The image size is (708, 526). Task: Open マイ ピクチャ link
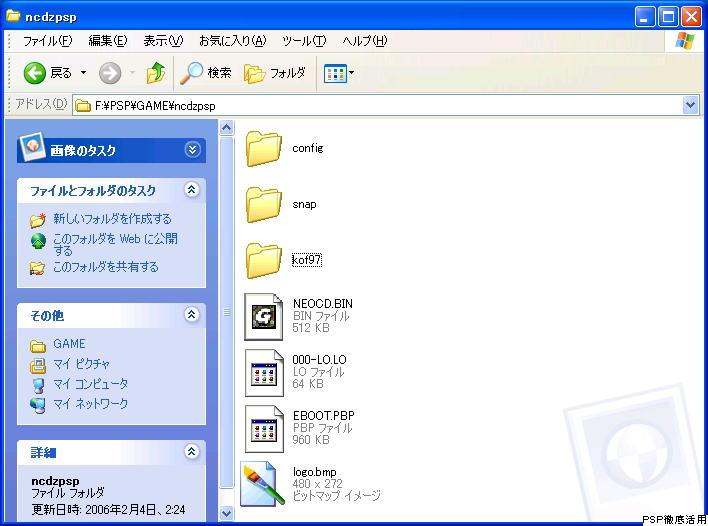tap(82, 364)
